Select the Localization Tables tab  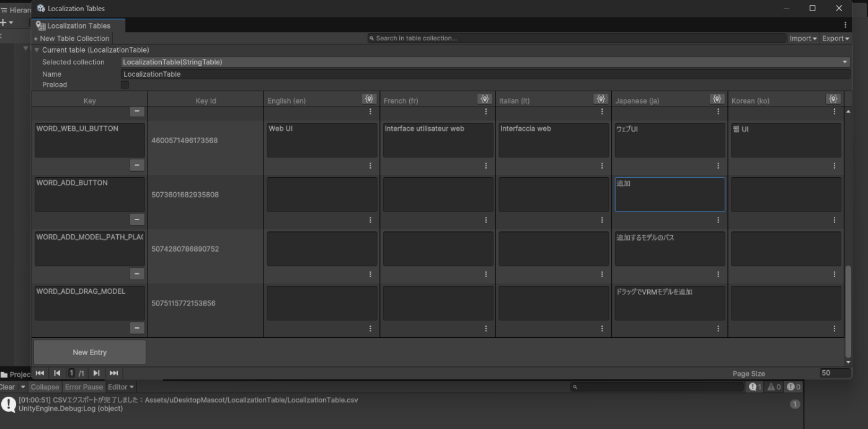point(77,25)
